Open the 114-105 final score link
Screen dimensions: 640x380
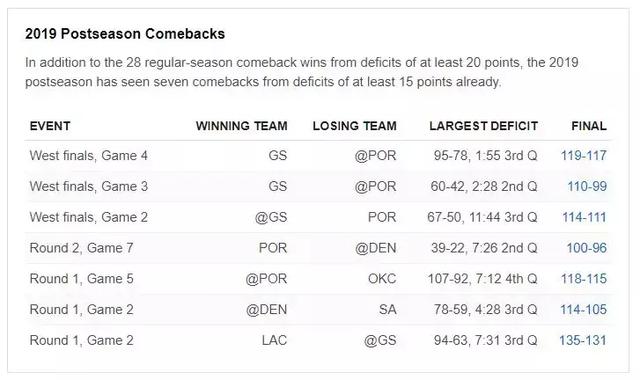click(583, 309)
